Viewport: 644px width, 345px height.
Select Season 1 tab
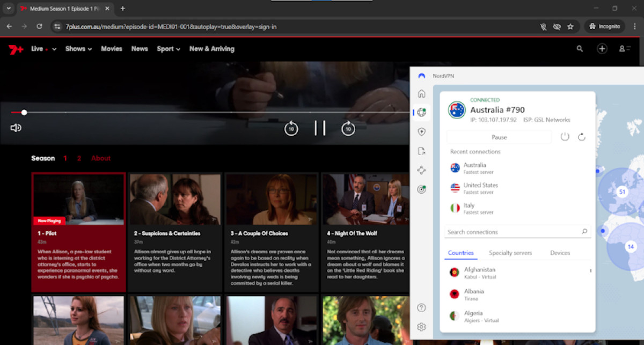pos(65,158)
